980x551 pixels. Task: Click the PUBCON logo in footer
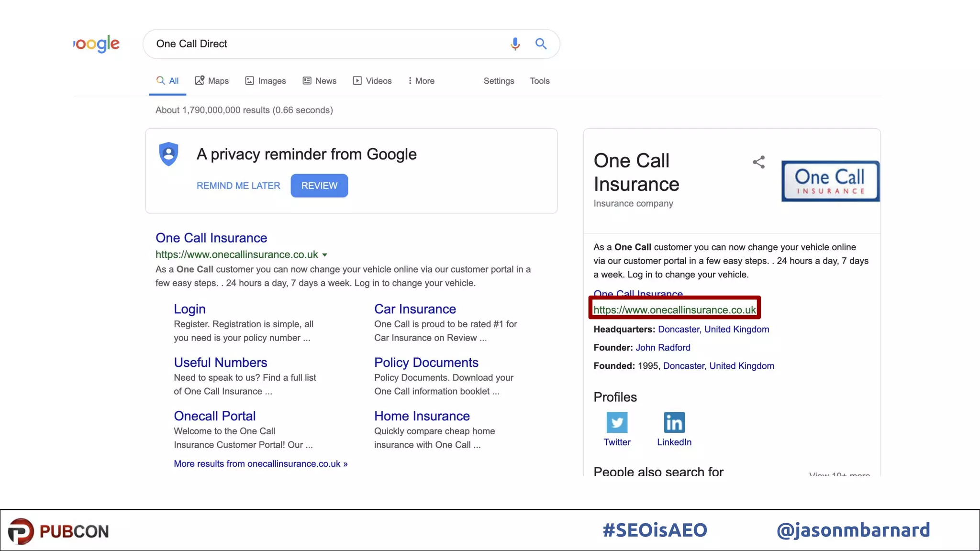[58, 531]
